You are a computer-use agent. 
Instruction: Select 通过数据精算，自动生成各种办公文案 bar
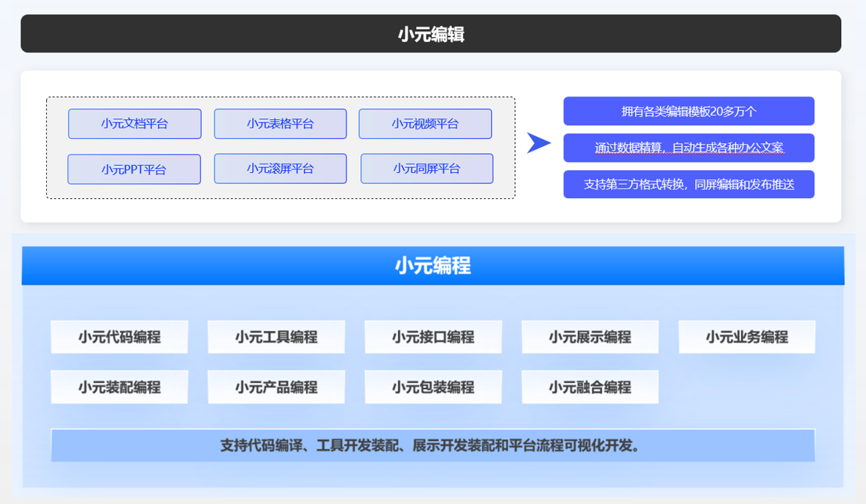pyautogui.click(x=689, y=148)
